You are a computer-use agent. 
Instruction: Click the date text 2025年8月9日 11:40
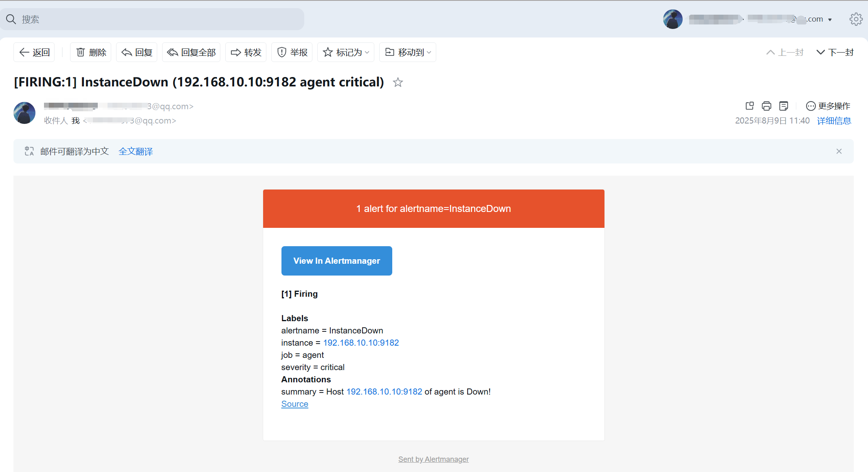click(772, 121)
